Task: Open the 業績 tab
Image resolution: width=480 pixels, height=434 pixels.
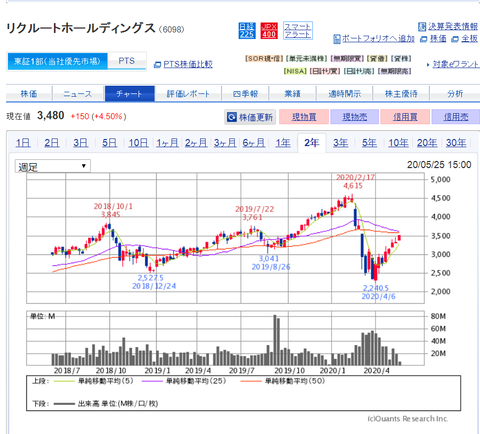Action: (292, 94)
